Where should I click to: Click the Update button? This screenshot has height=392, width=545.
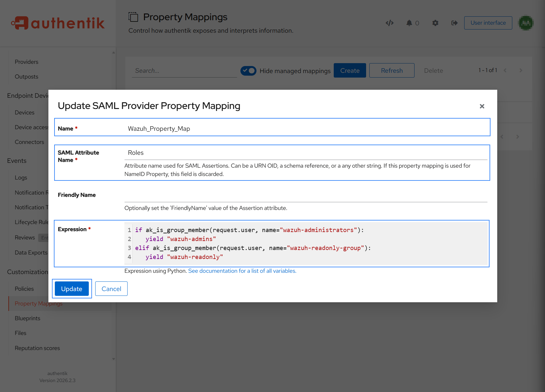pyautogui.click(x=72, y=289)
